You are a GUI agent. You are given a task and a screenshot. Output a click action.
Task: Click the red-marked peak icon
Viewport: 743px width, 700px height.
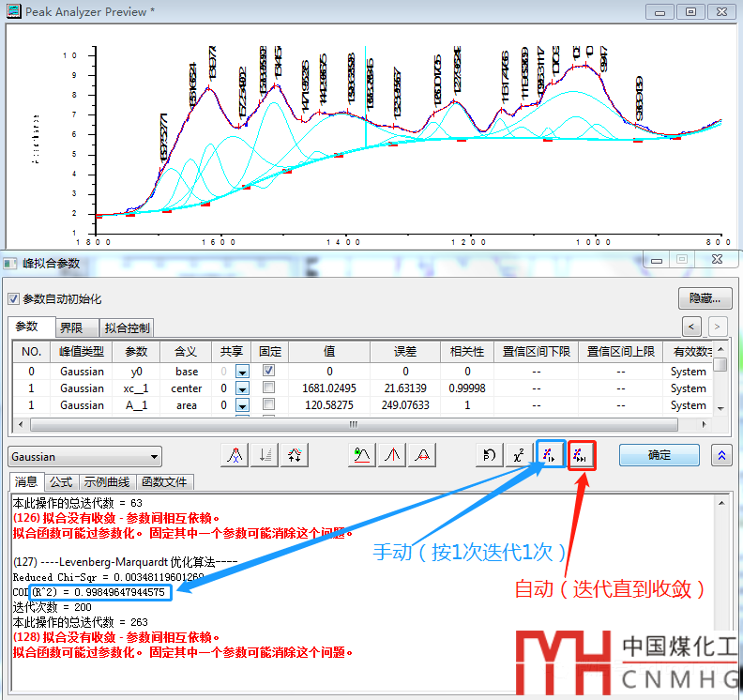coord(423,455)
